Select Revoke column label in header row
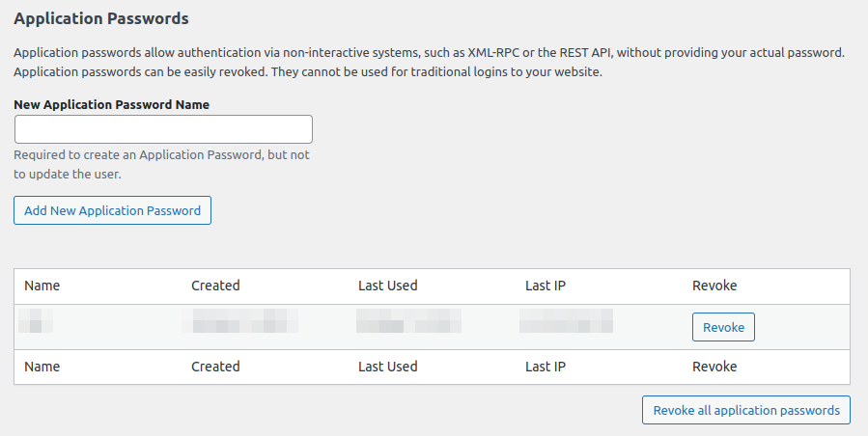This screenshot has height=436, width=868. point(714,286)
